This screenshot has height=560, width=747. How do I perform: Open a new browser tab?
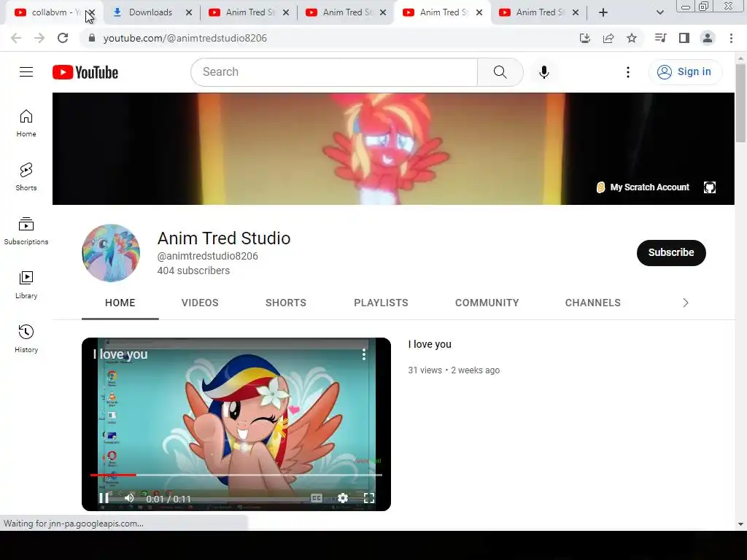coord(603,12)
